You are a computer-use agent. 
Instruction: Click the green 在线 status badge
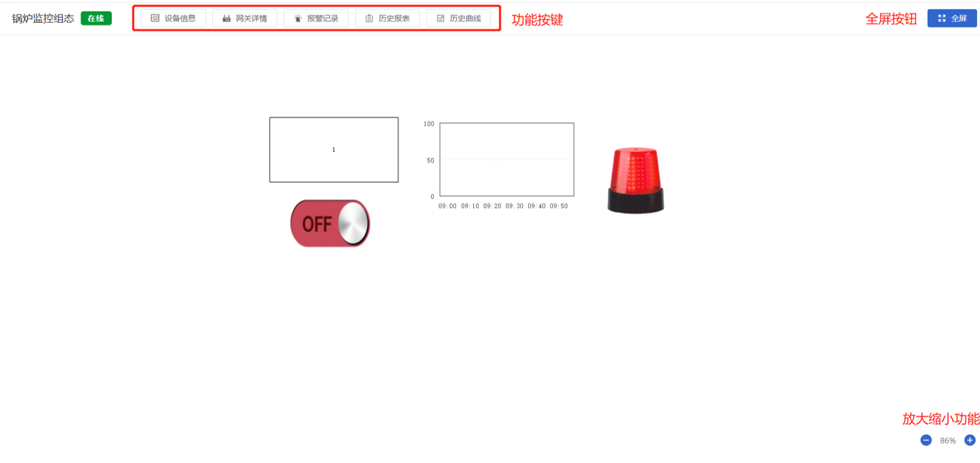96,19
